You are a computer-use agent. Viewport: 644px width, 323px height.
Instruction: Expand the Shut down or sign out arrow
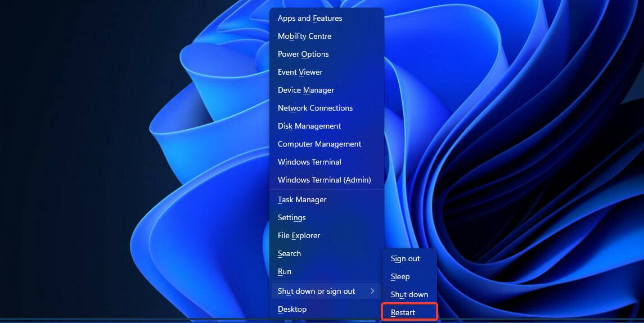[372, 292]
